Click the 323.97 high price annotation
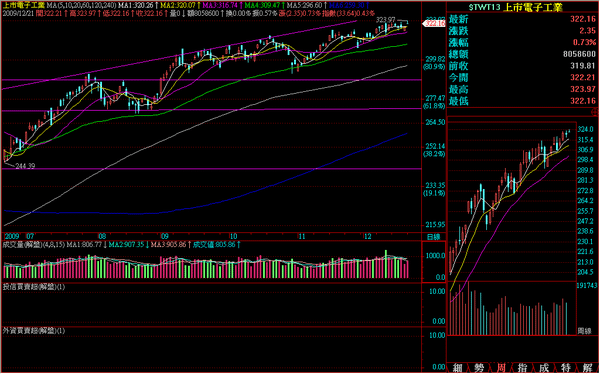 386,20
